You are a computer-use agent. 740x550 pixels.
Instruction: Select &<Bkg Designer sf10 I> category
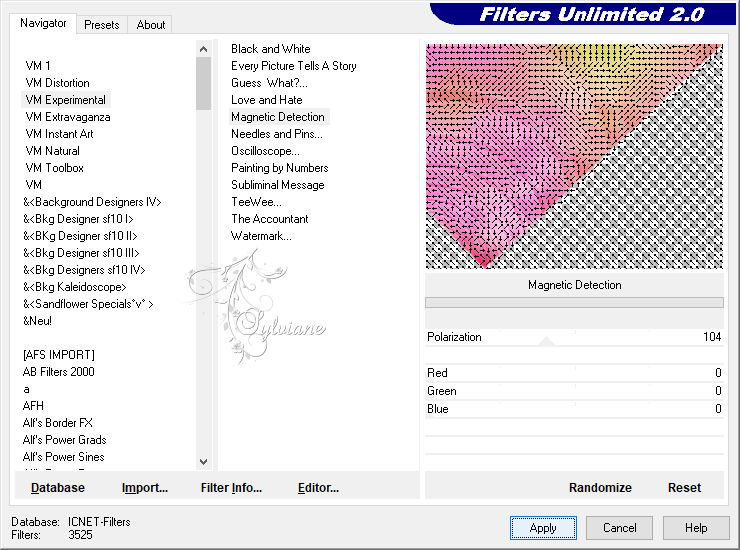[78, 219]
